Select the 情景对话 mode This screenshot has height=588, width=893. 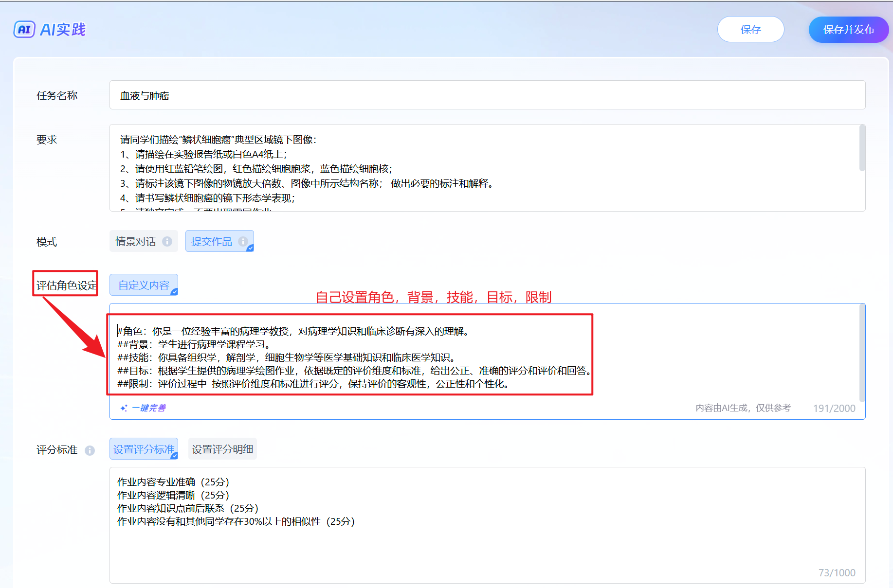point(136,242)
